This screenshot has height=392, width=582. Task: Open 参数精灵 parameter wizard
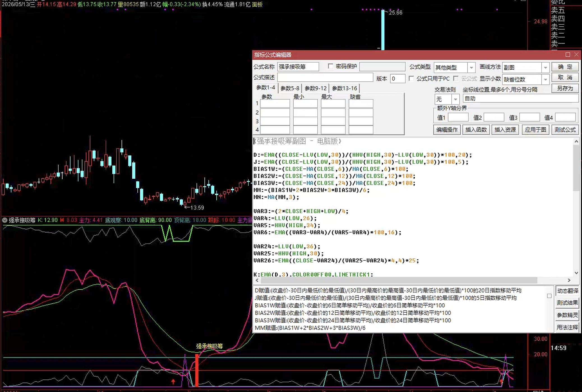coord(567,315)
